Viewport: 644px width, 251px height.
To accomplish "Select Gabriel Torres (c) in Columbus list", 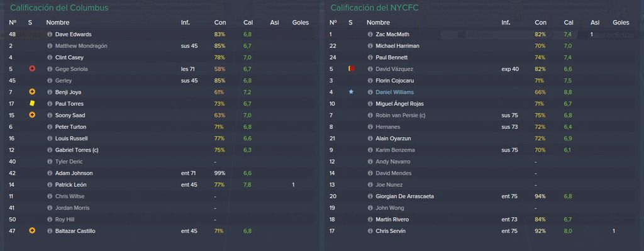I will 162,150.
